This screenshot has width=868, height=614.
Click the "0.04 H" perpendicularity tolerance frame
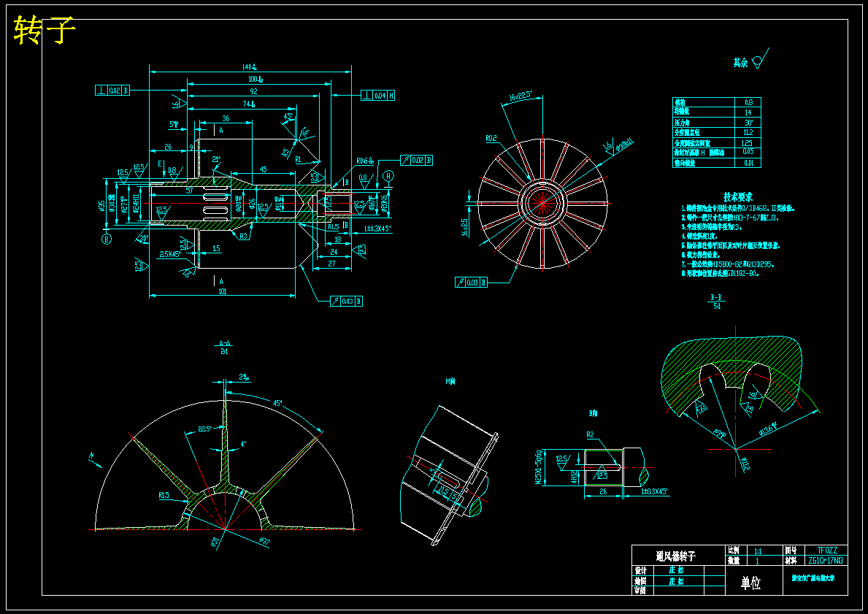378,95
